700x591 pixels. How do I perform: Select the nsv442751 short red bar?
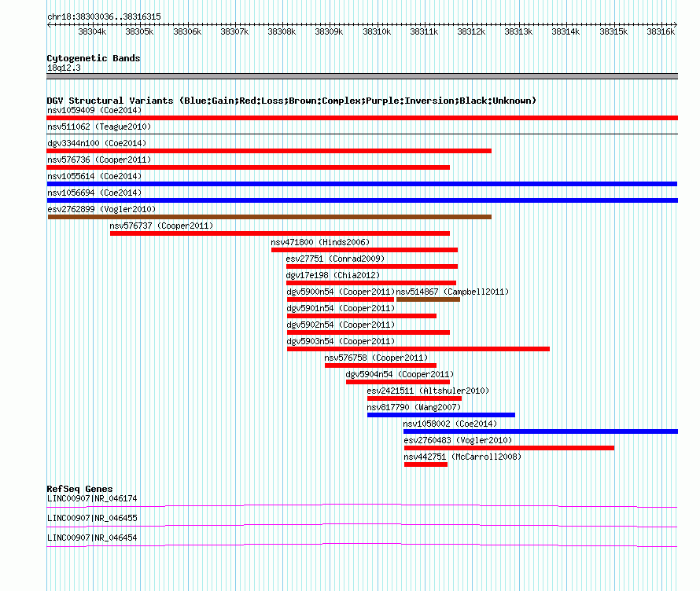tap(426, 464)
